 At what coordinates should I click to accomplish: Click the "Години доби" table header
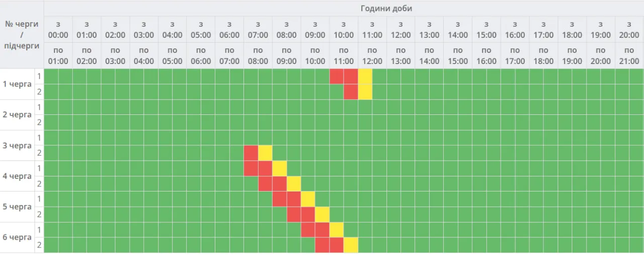[x=386, y=9]
